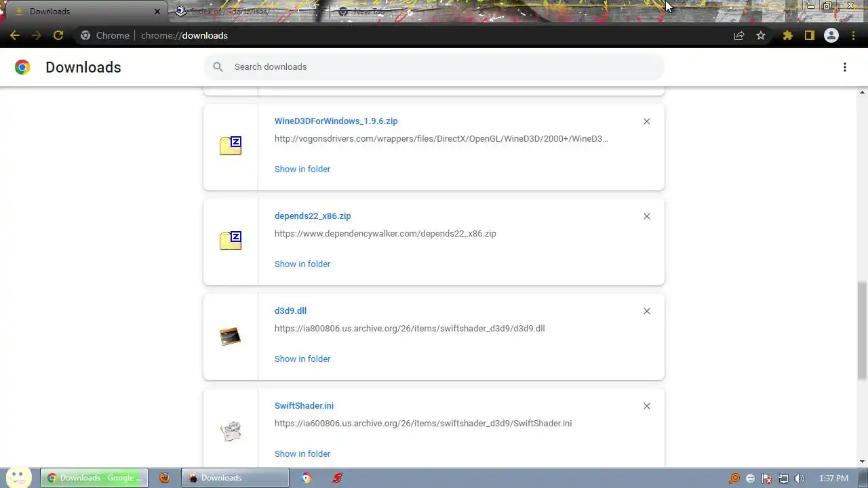Open the network tray icon
The image size is (868, 488).
[783, 479]
